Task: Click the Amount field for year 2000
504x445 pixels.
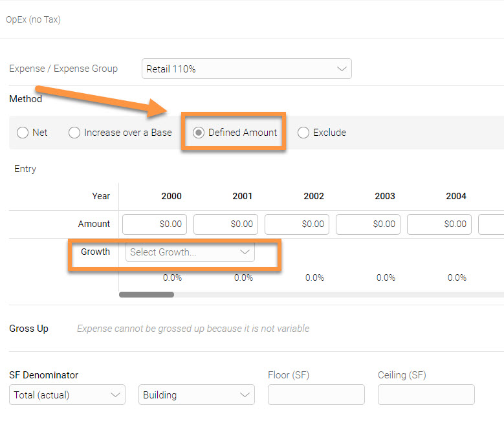Action: [x=154, y=224]
